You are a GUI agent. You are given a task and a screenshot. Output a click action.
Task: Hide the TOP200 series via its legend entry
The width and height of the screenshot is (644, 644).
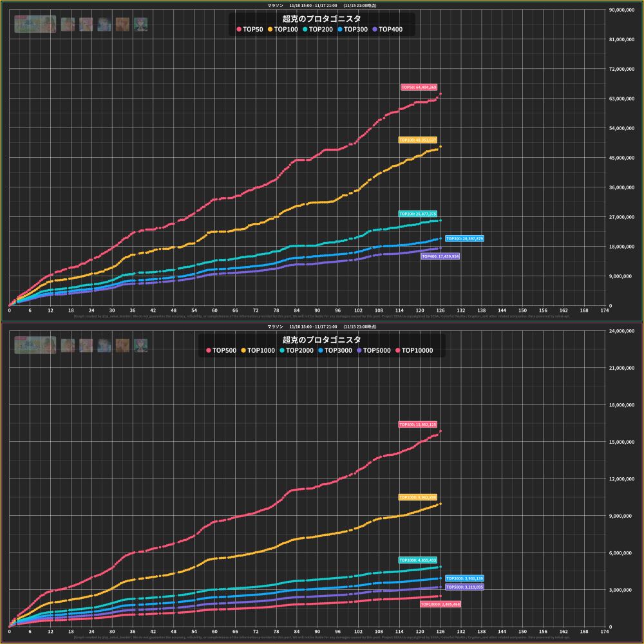[x=318, y=29]
